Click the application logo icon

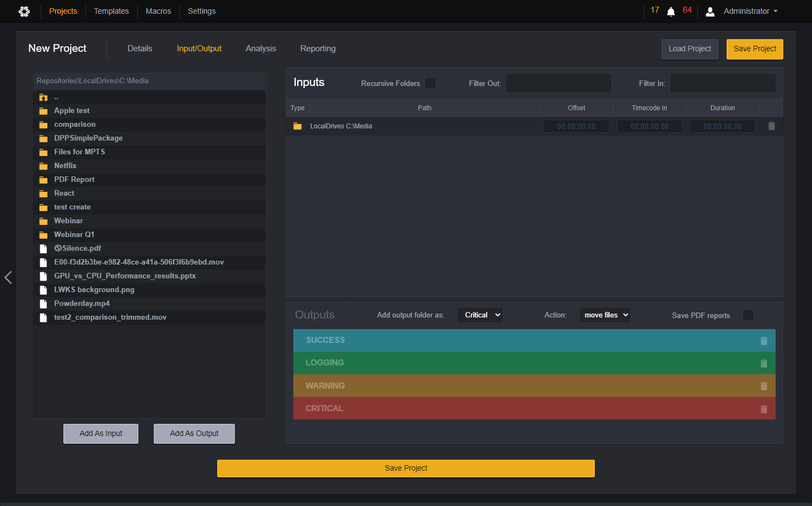point(24,11)
